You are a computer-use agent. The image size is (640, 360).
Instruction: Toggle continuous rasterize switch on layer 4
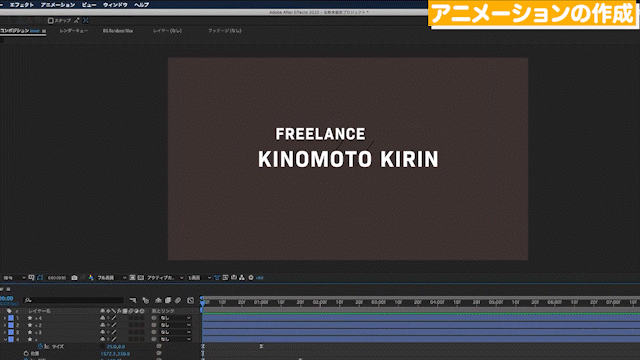108,339
